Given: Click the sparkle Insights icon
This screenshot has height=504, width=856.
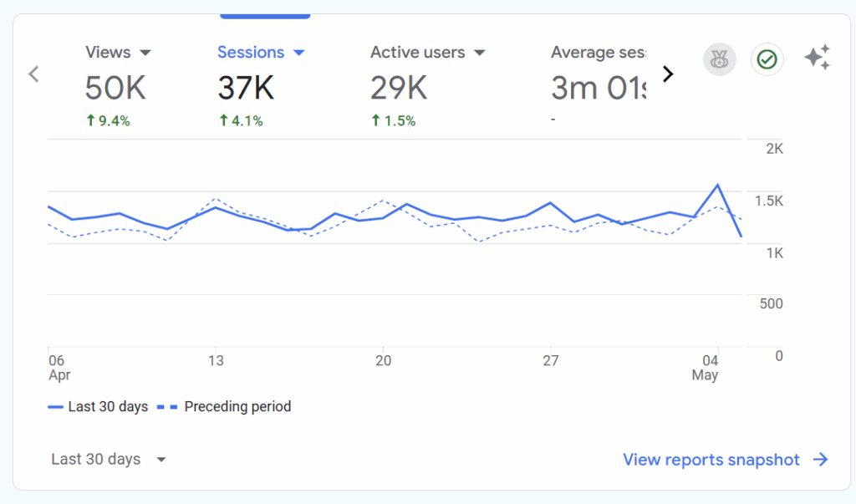Looking at the screenshot, I should tap(817, 59).
